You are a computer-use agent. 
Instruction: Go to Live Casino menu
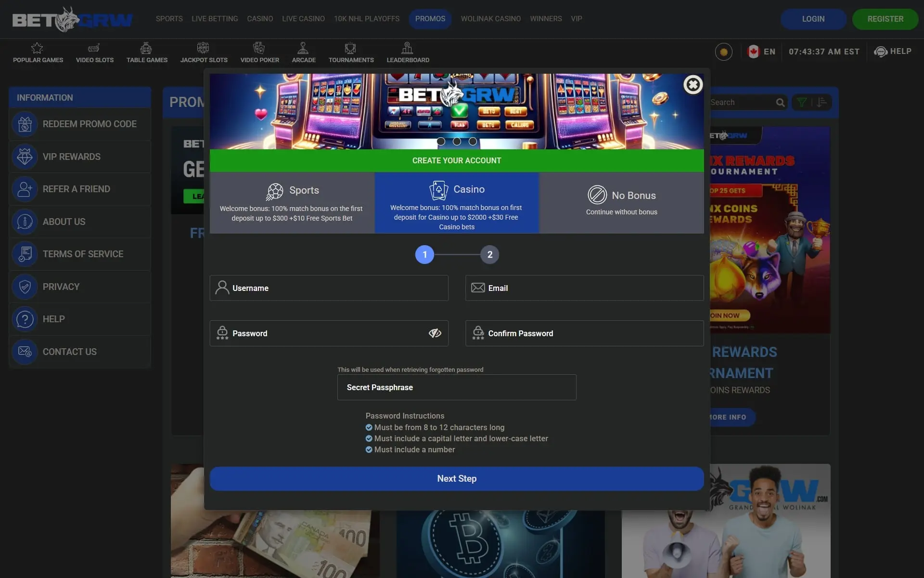(303, 19)
